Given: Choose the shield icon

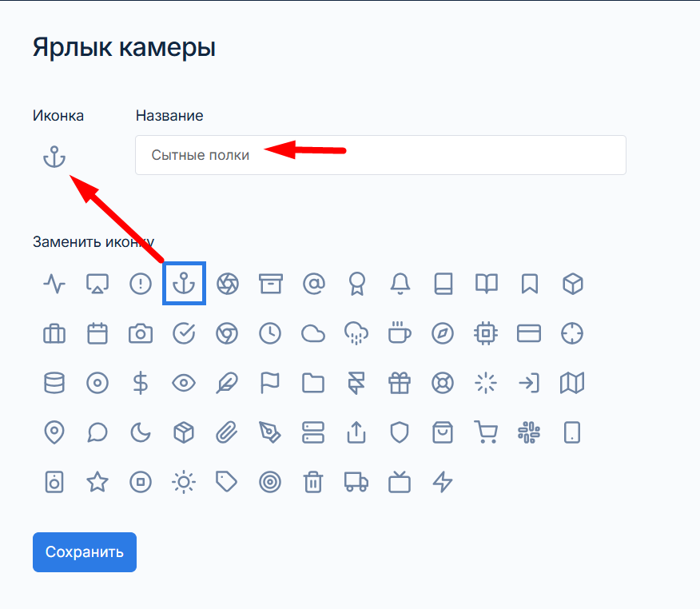Looking at the screenshot, I should (x=400, y=432).
